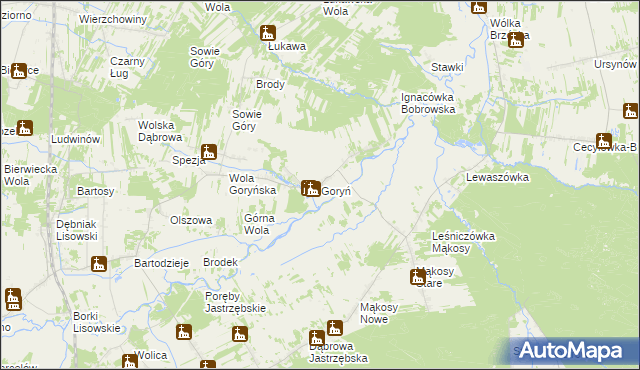Click the Brodek village label
Screen dimensions: 640x370
coord(220,262)
